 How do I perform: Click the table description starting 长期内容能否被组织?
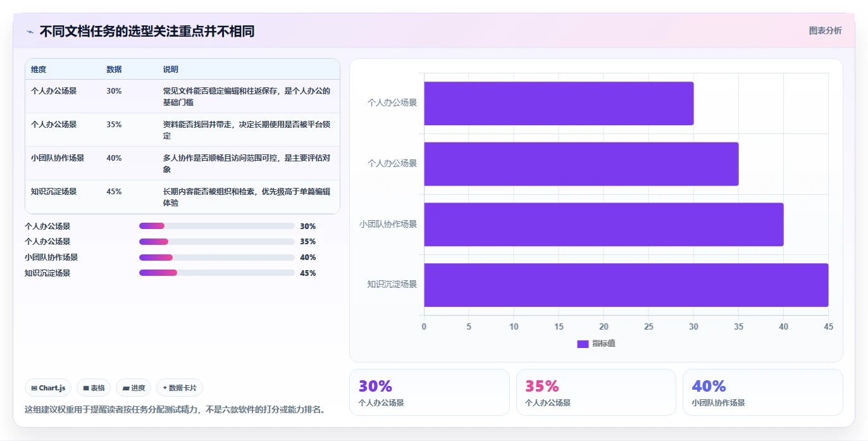[x=247, y=197]
